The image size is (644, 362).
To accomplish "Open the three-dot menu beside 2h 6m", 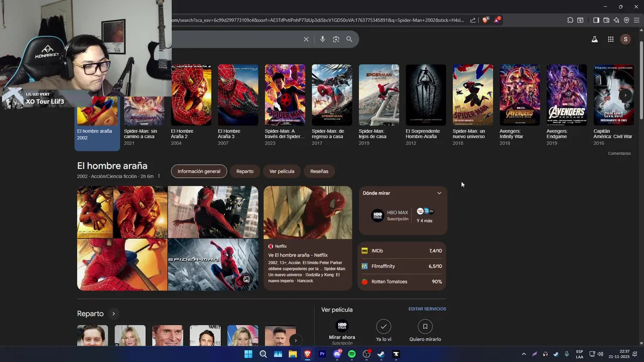I will [159, 176].
